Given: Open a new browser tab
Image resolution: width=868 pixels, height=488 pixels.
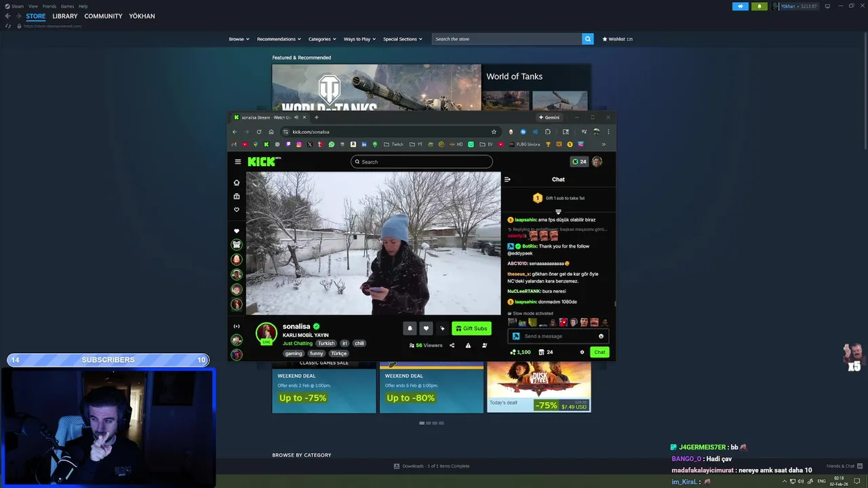Looking at the screenshot, I should 316,117.
